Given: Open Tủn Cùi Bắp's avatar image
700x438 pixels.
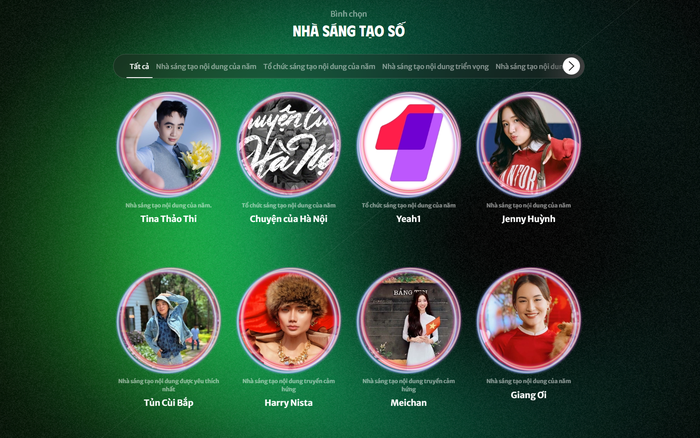Looking at the screenshot, I should pos(169,320).
